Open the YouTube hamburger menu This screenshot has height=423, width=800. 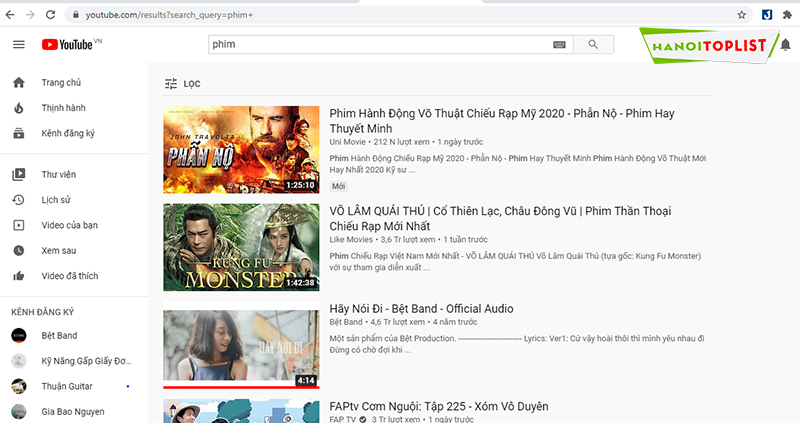tap(19, 44)
